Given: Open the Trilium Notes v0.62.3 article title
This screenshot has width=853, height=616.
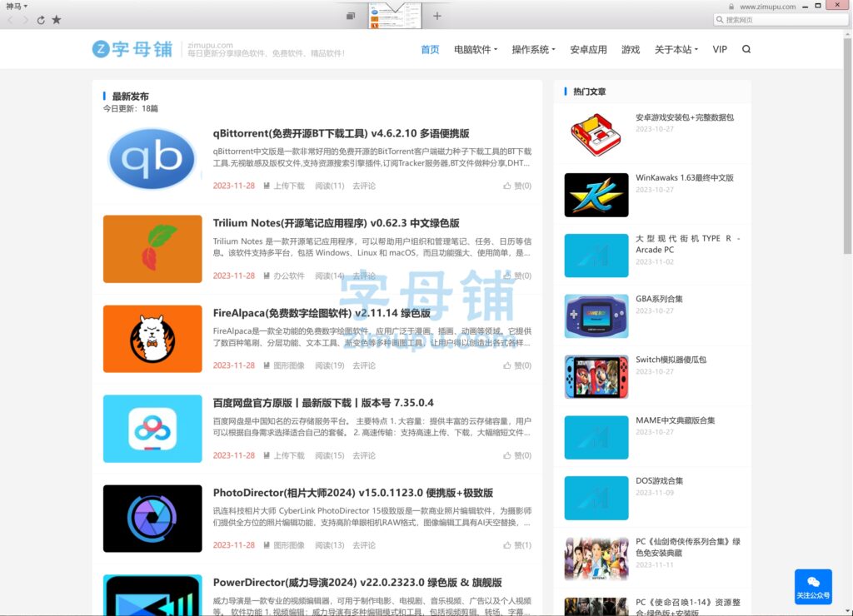Looking at the screenshot, I should (x=337, y=223).
